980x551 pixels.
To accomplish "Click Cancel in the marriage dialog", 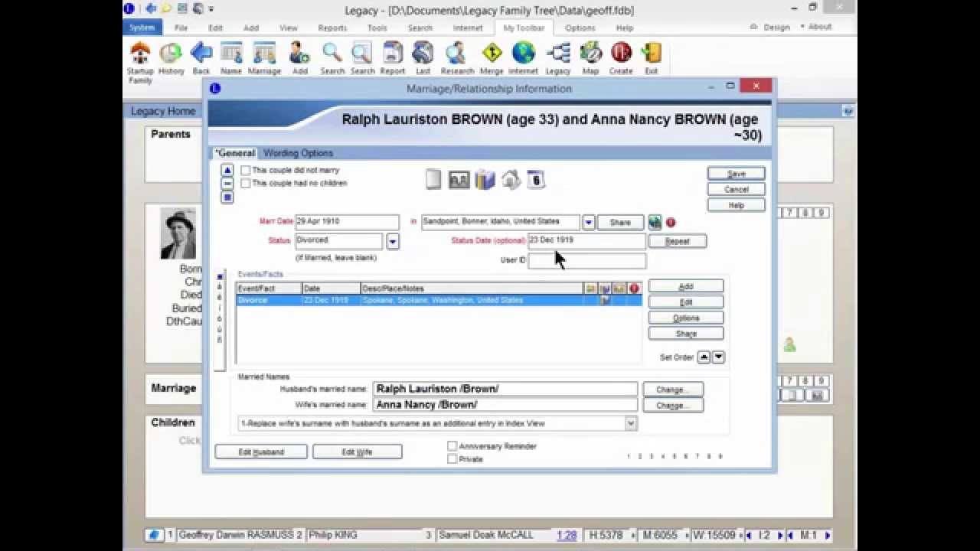I will coord(736,190).
